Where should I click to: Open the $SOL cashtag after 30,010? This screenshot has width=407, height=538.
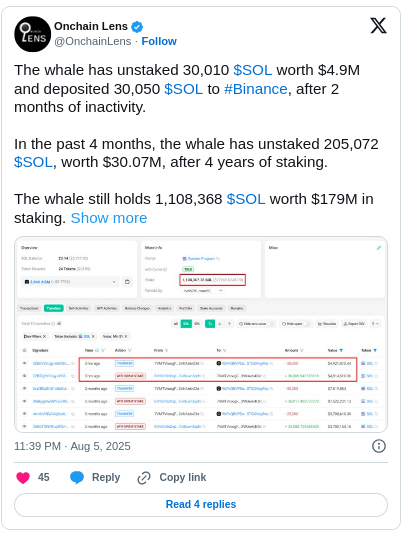pos(253,70)
